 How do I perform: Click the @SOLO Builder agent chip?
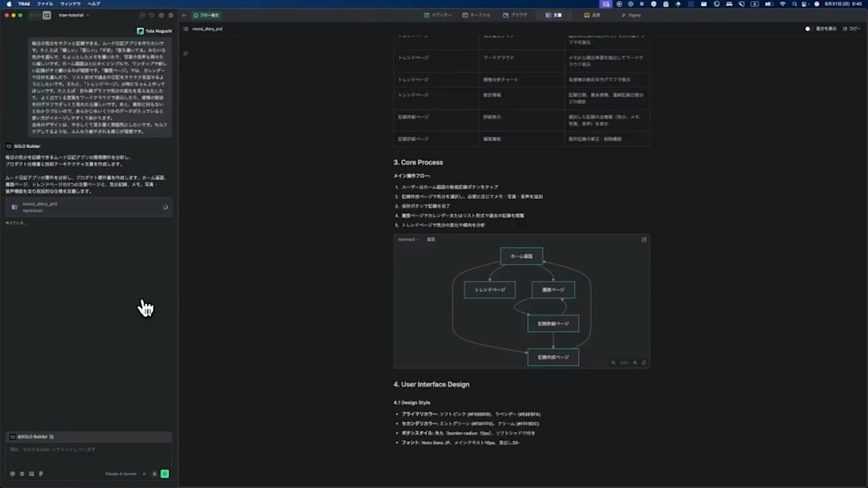click(x=32, y=437)
